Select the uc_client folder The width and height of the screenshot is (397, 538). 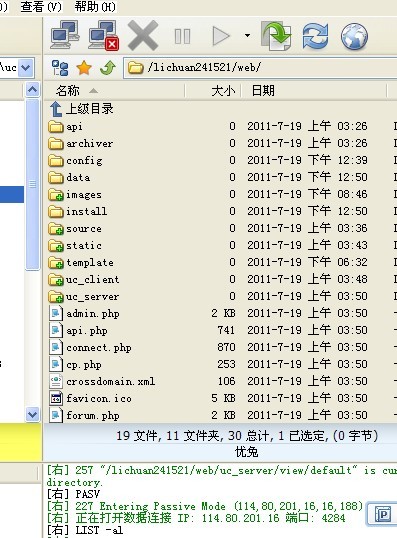[84, 280]
